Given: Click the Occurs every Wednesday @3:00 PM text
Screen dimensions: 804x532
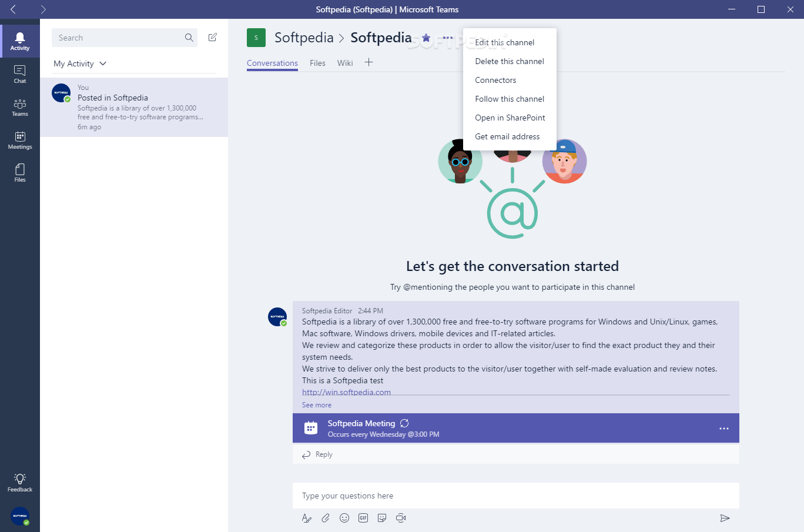Looking at the screenshot, I should tap(383, 434).
